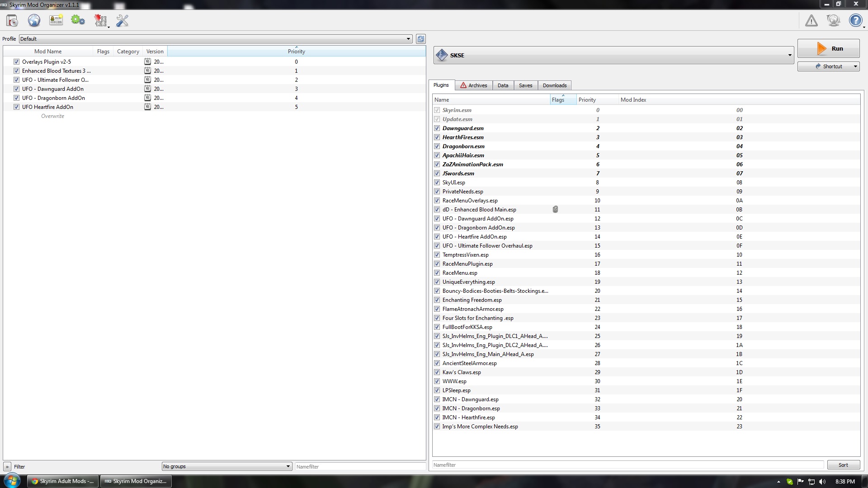Switch to the Downloads tab

pos(555,85)
